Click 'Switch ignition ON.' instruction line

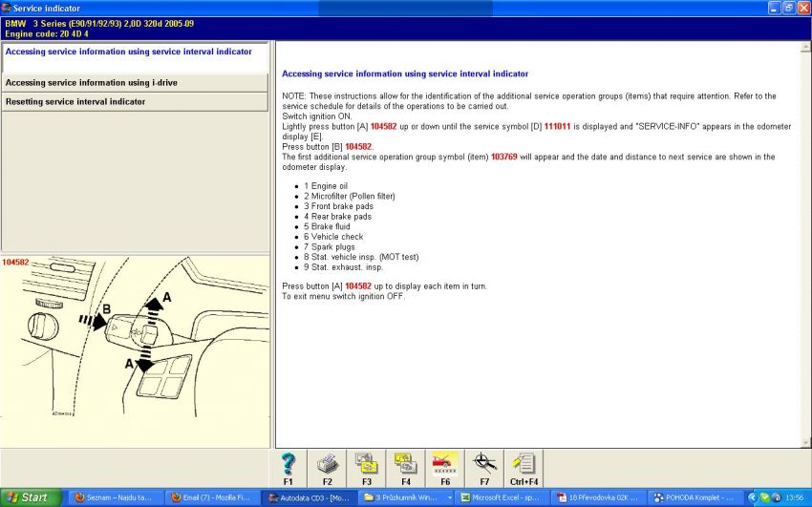(317, 116)
